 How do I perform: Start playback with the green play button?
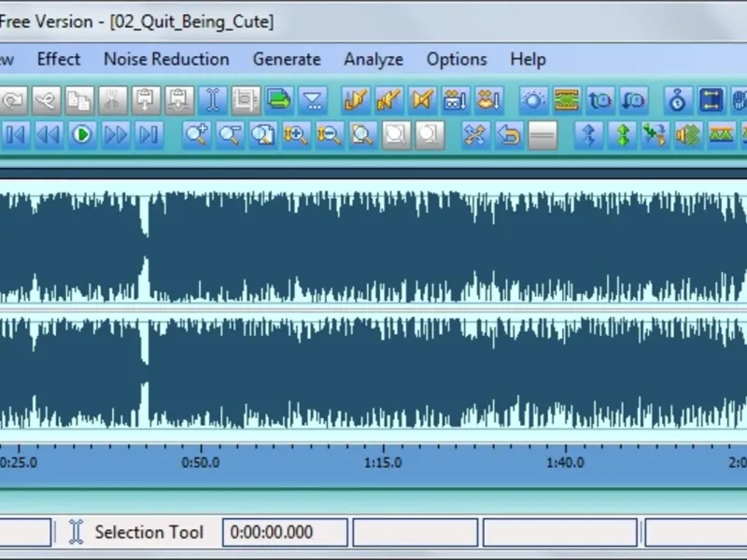[x=82, y=135]
